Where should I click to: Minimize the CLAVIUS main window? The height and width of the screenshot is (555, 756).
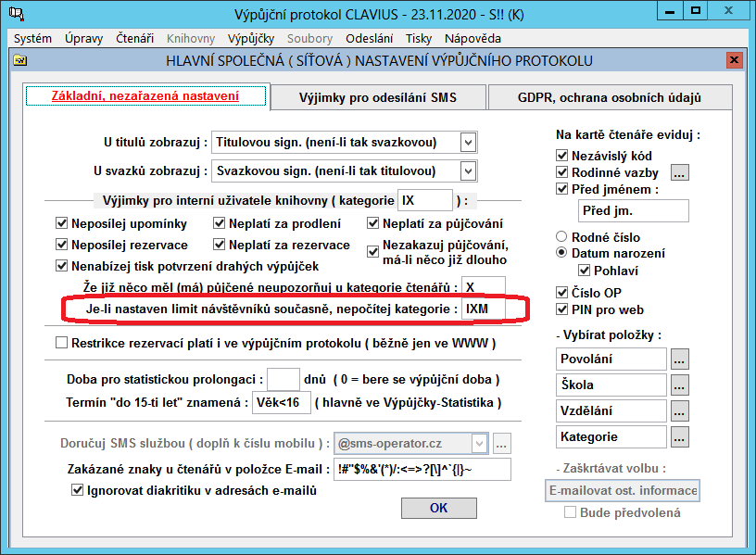pyautogui.click(x=670, y=11)
